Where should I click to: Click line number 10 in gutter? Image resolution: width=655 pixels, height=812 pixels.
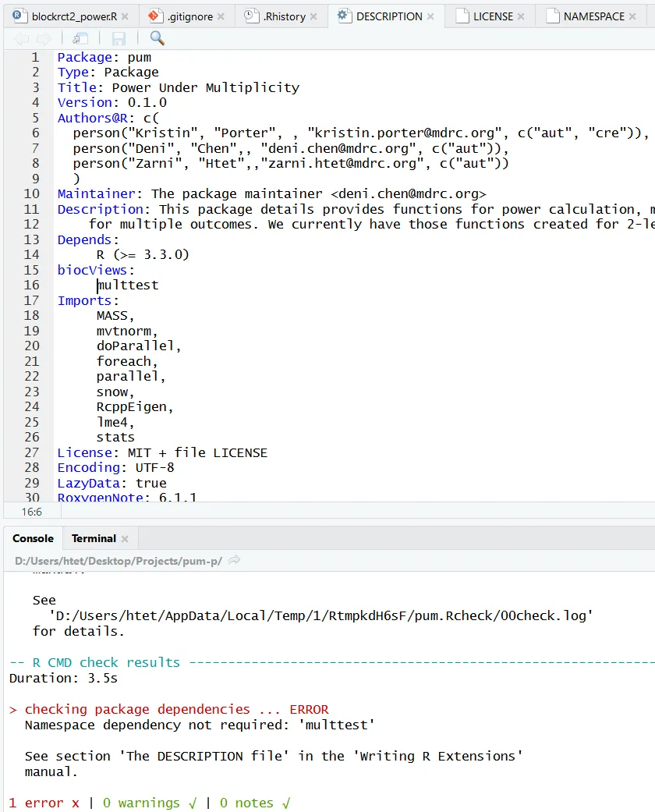[x=32, y=193]
